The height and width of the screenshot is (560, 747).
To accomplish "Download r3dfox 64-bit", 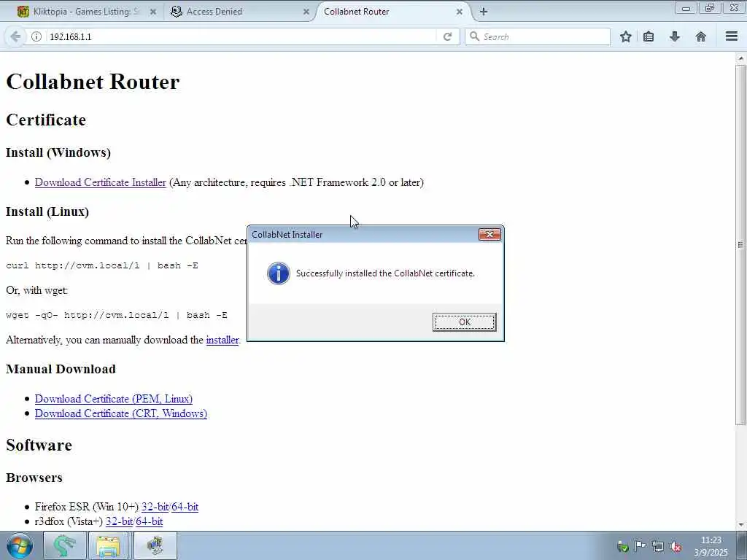I will (x=149, y=521).
